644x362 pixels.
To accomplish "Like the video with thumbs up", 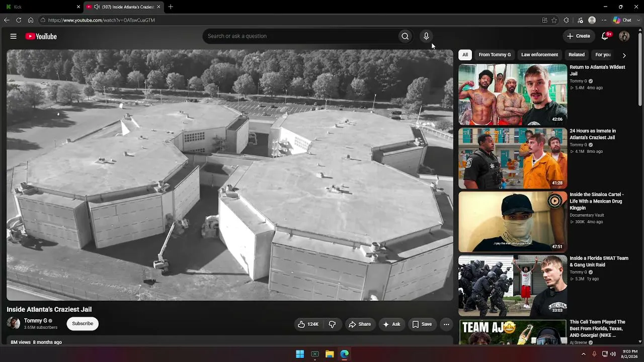I will point(308,324).
